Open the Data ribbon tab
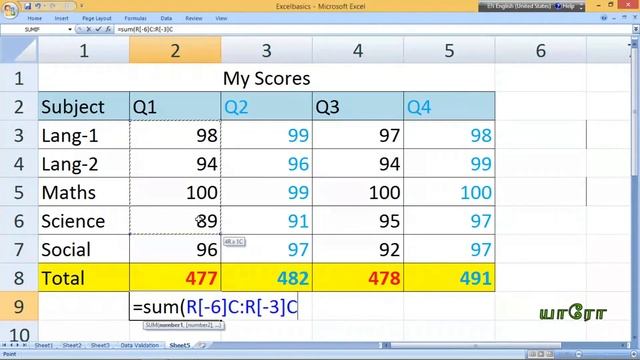This screenshot has height=360, width=640. [166, 18]
